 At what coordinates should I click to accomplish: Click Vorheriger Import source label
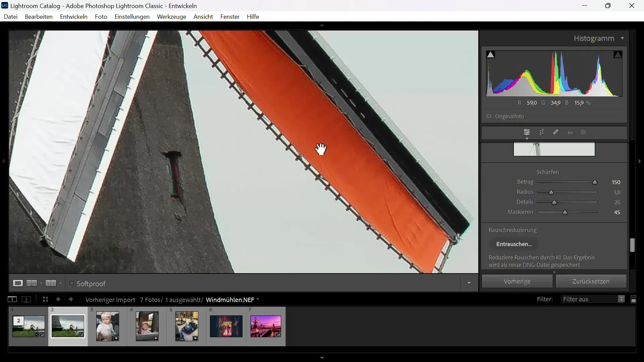tap(110, 300)
